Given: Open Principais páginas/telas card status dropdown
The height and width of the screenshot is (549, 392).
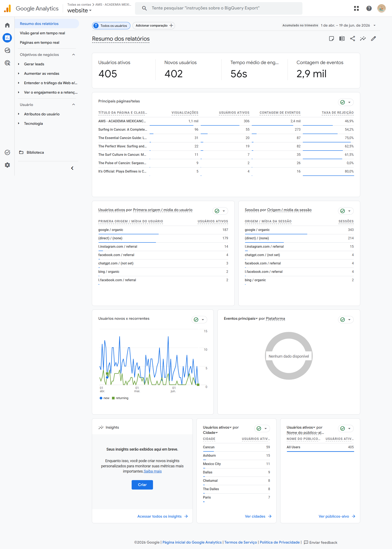Looking at the screenshot, I should tap(346, 102).
